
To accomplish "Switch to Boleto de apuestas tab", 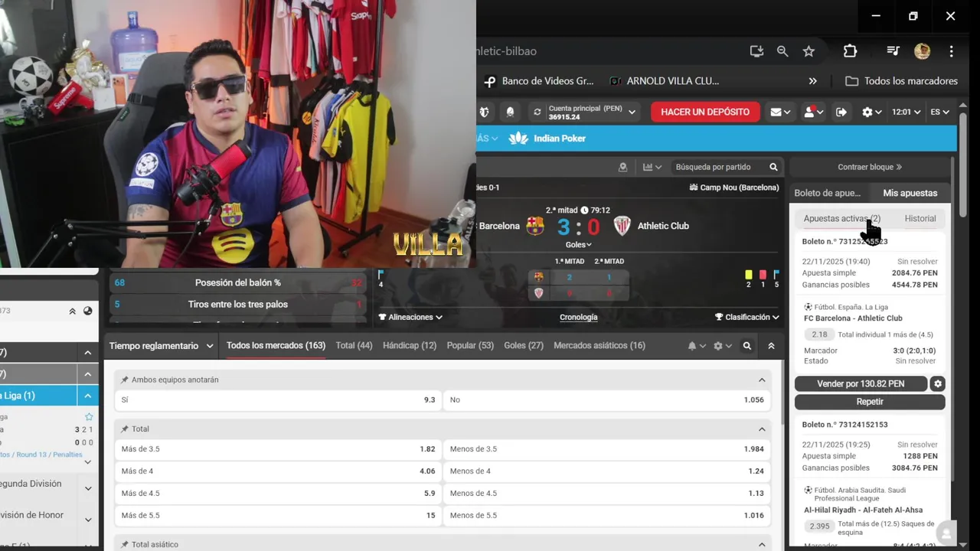I will [827, 193].
